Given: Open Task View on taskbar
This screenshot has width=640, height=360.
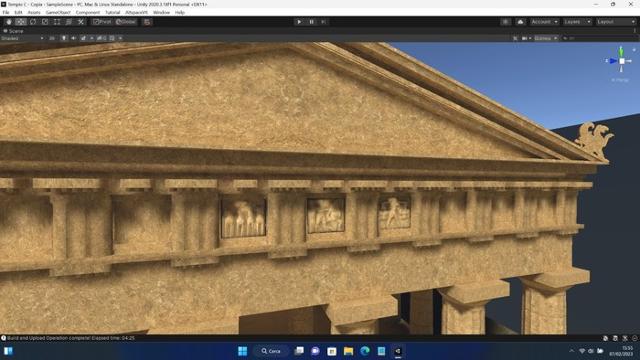Looking at the screenshot, I should pos(299,351).
